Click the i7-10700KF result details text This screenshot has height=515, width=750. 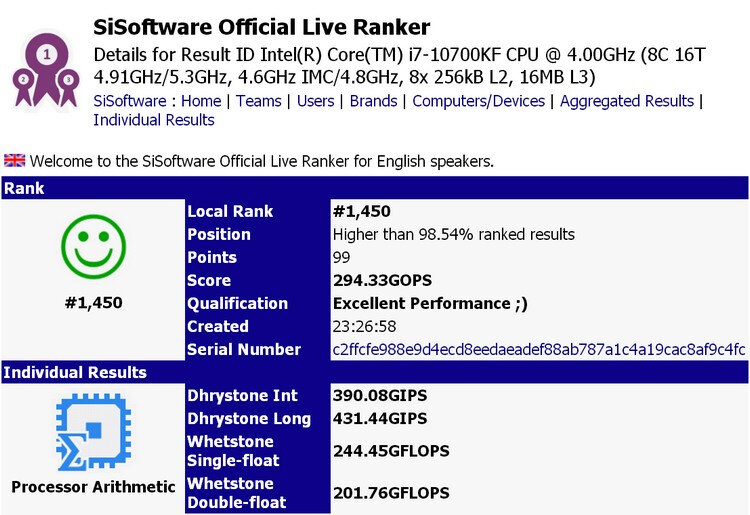click(x=400, y=66)
